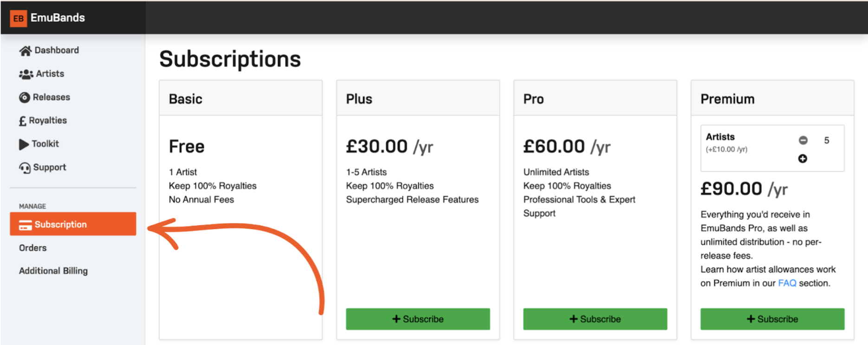Click the Dashboard home icon
868x345 pixels.
coord(25,51)
